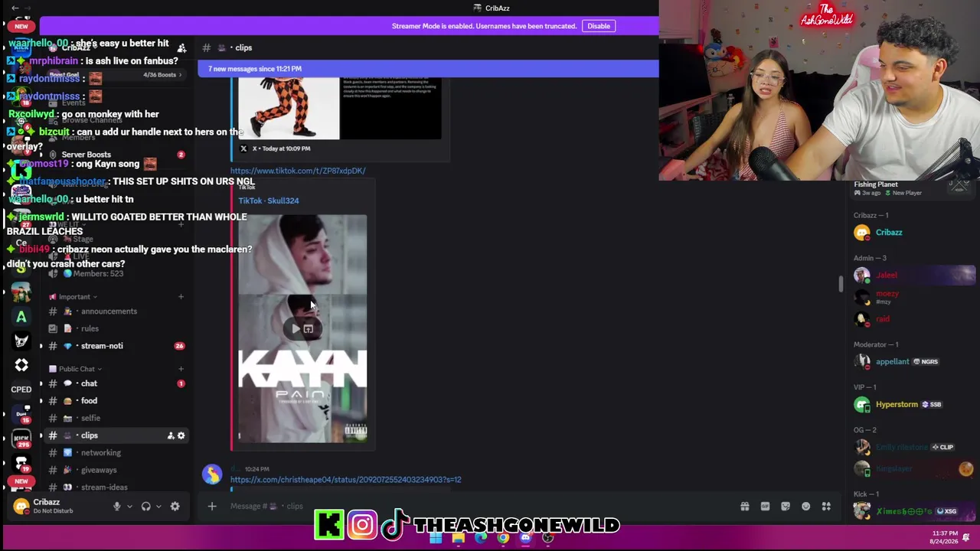Open File Explorer from taskbar
The width and height of the screenshot is (980, 551).
click(x=458, y=538)
